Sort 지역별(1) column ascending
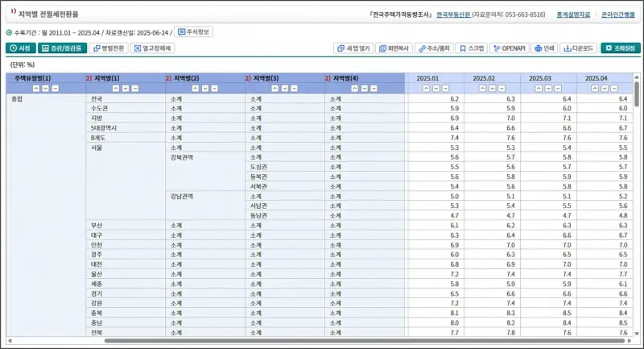Viewport: 644px width, 349px height. 116,89
